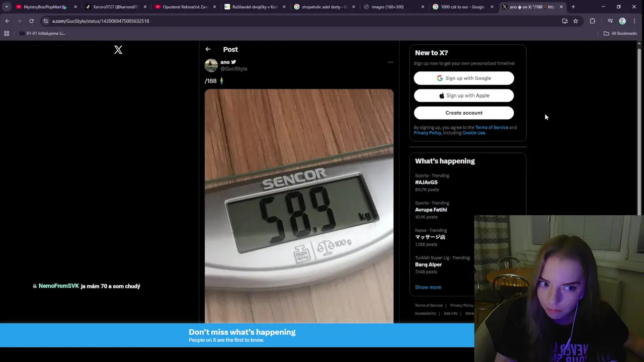Viewport: 644px width, 362px height.
Task: Click the Create account button
Action: [x=464, y=113]
